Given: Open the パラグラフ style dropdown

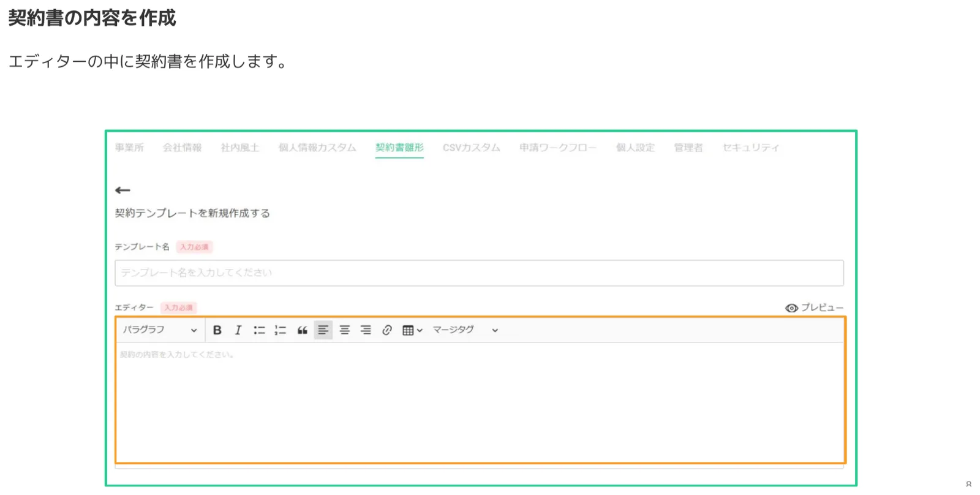Looking at the screenshot, I should pos(160,330).
